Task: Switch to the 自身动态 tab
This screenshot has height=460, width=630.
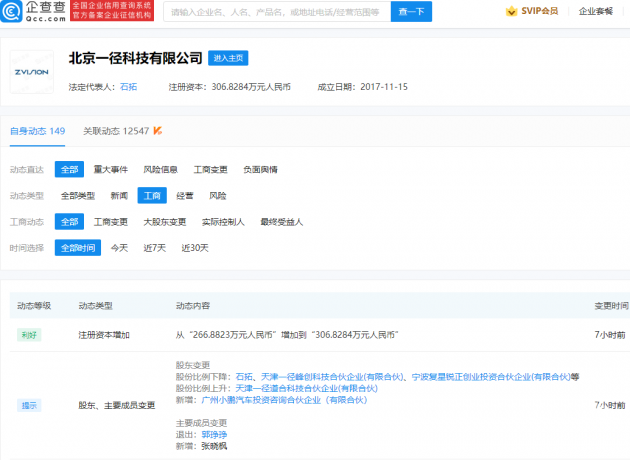Action: pyautogui.click(x=37, y=131)
